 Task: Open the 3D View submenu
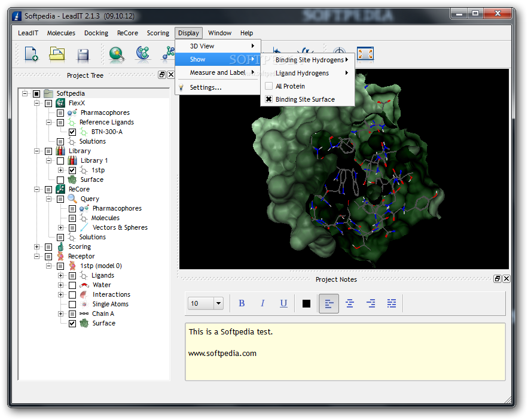pos(218,46)
